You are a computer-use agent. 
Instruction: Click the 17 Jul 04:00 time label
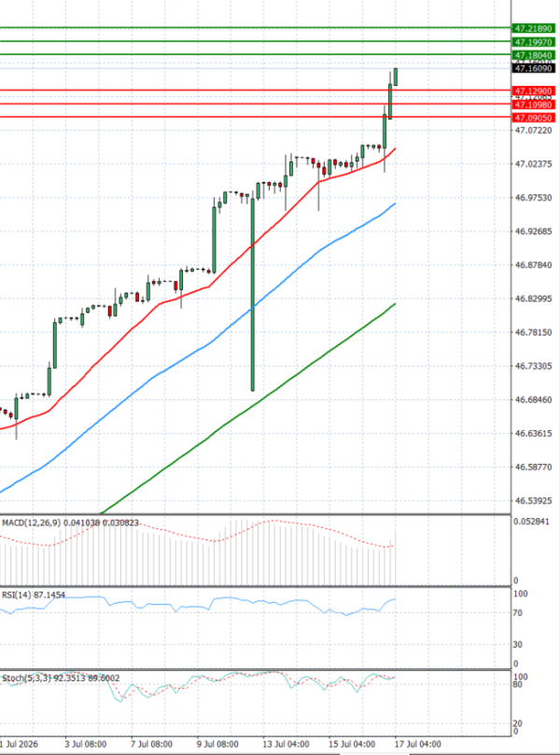pos(418,745)
